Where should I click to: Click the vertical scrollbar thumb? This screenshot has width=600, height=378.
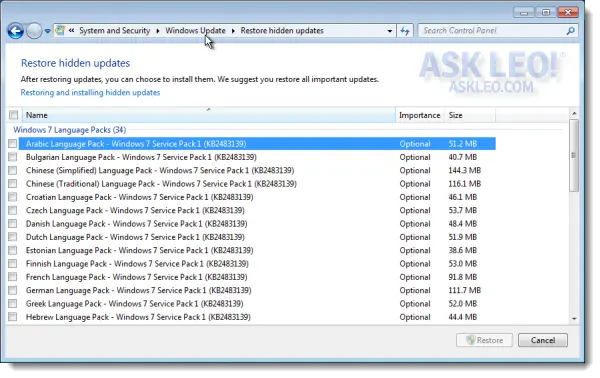pos(574,155)
